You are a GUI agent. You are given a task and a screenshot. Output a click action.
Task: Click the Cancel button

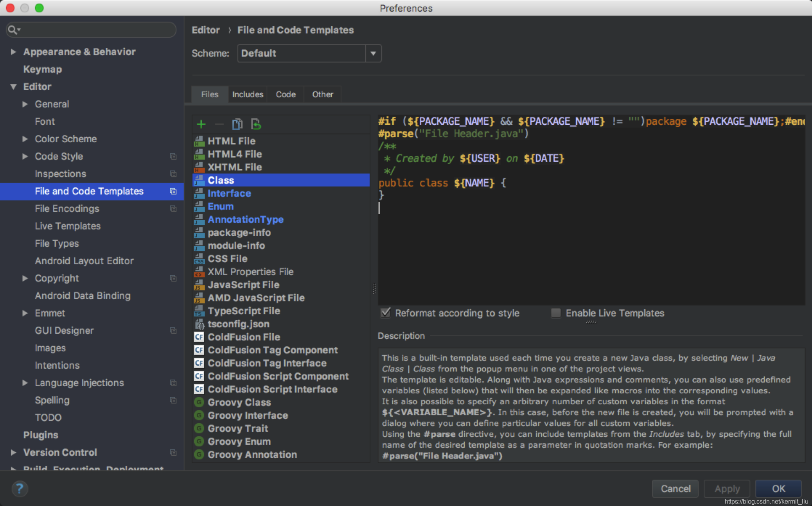coord(675,489)
